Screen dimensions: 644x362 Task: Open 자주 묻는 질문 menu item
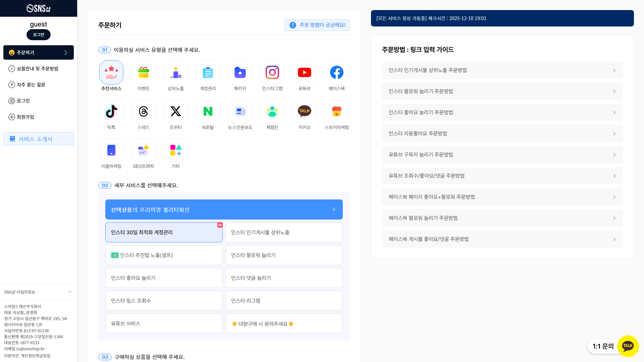(31, 85)
